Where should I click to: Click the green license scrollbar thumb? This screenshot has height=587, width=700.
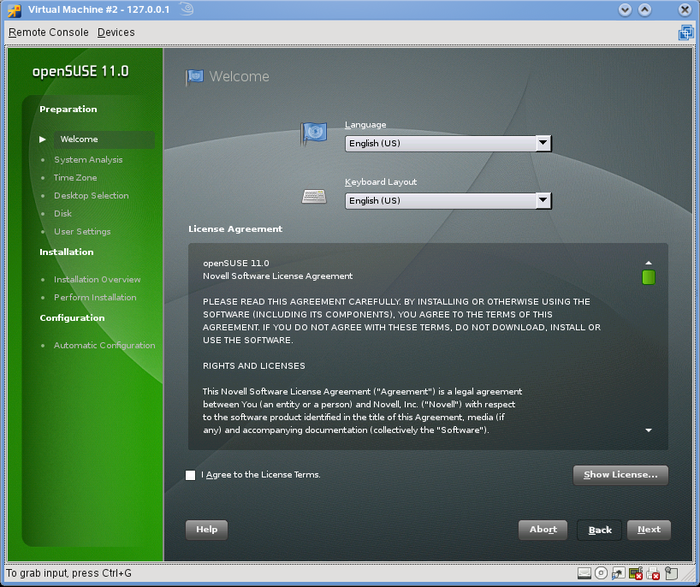649,277
